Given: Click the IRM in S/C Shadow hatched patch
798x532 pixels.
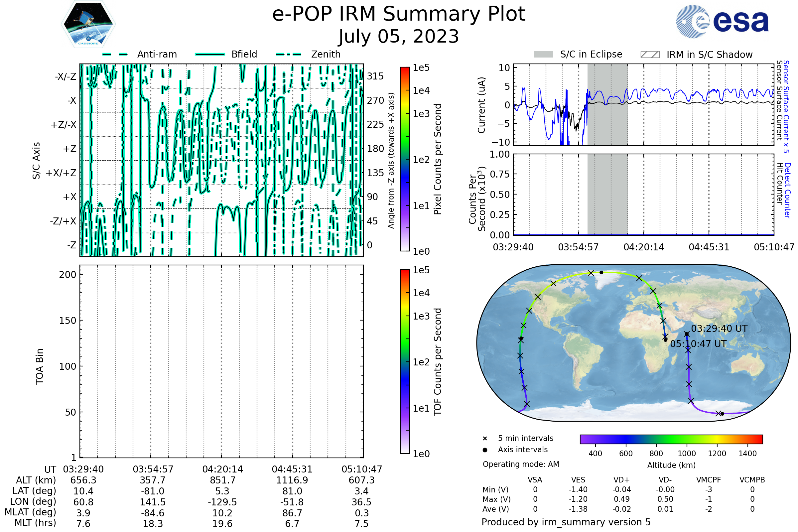Looking at the screenshot, I should point(650,55).
